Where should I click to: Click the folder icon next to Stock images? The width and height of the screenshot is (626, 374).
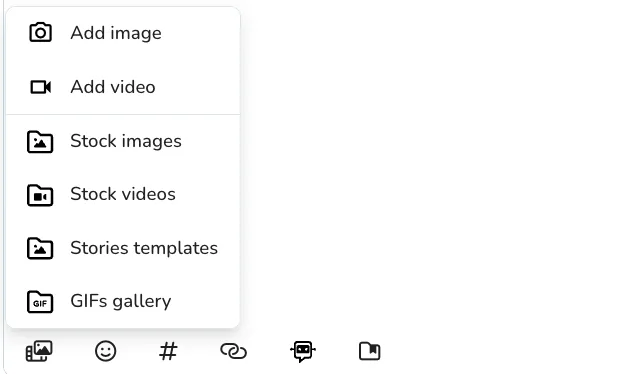pyautogui.click(x=40, y=142)
